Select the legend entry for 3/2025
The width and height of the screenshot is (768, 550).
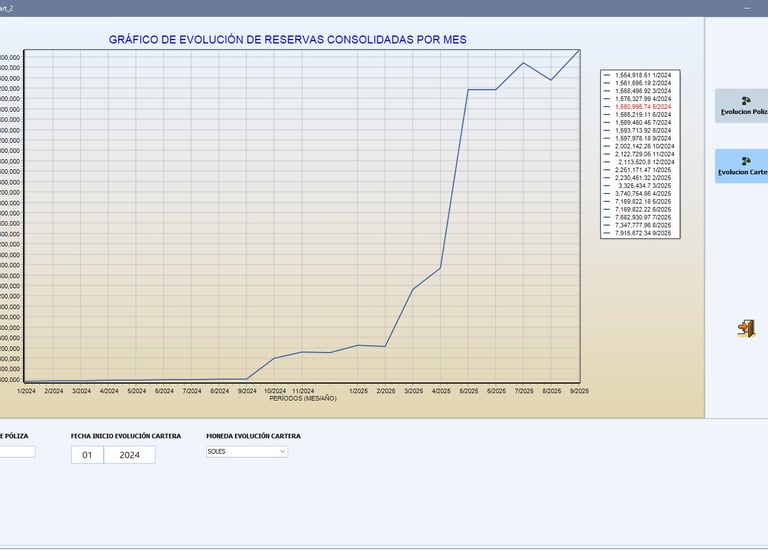tap(638, 186)
